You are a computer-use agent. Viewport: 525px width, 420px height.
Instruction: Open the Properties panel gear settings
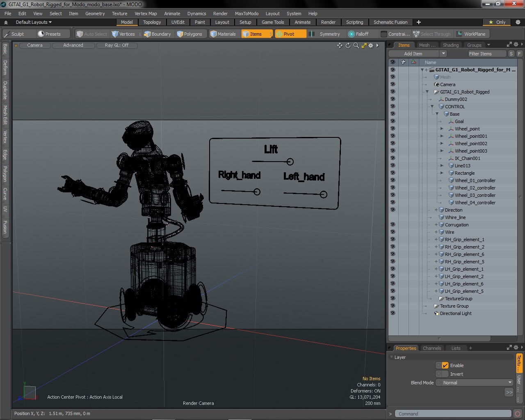pyautogui.click(x=516, y=348)
